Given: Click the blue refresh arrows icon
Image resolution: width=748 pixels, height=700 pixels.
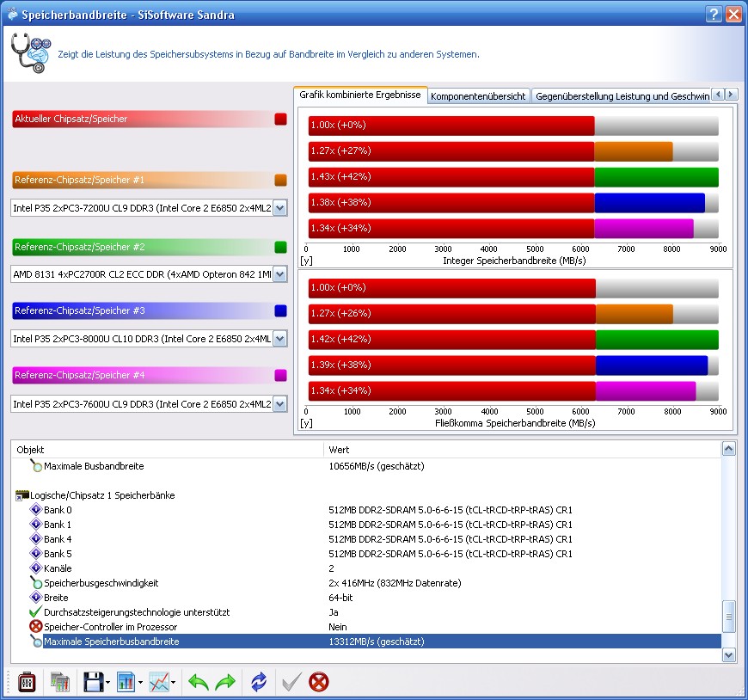Looking at the screenshot, I should (x=259, y=682).
